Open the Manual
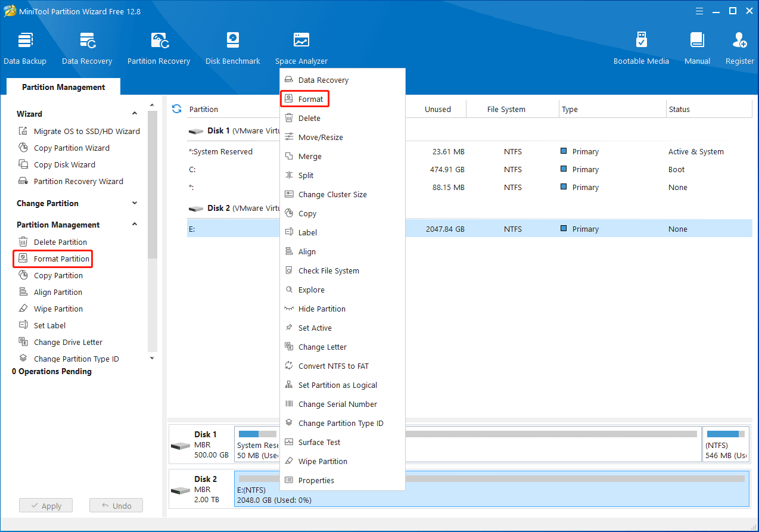This screenshot has height=532, width=759. [x=697, y=48]
